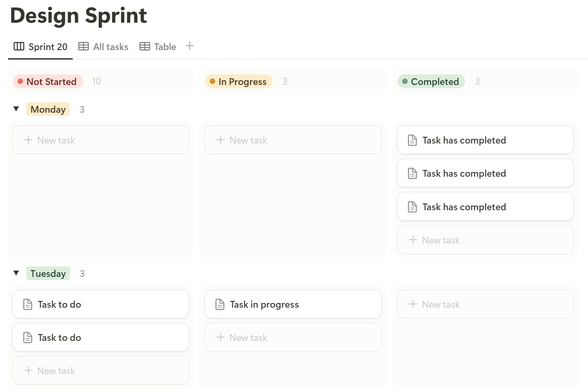The image size is (588, 392).
Task: Add new task in Monday In Progress
Action: [x=293, y=140]
